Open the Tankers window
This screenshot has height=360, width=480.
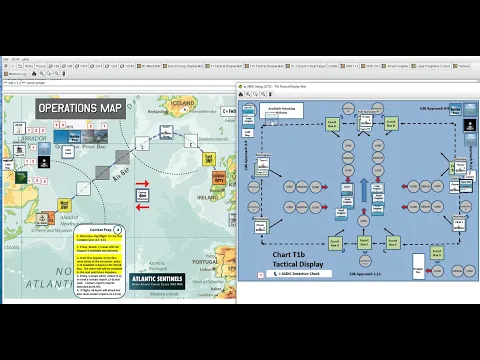pos(461,66)
